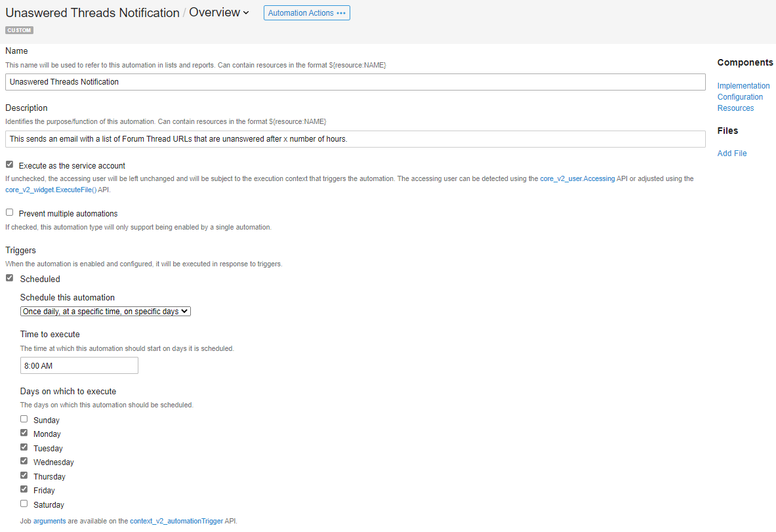This screenshot has height=532, width=776.
Task: Open the Job arguments link
Action: [x=49, y=521]
